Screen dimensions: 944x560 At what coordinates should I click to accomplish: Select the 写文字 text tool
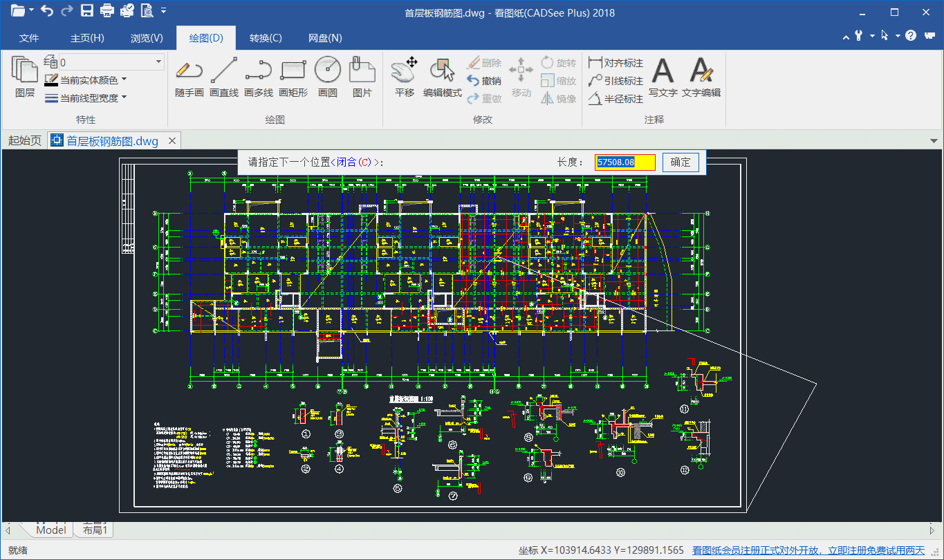[663, 77]
